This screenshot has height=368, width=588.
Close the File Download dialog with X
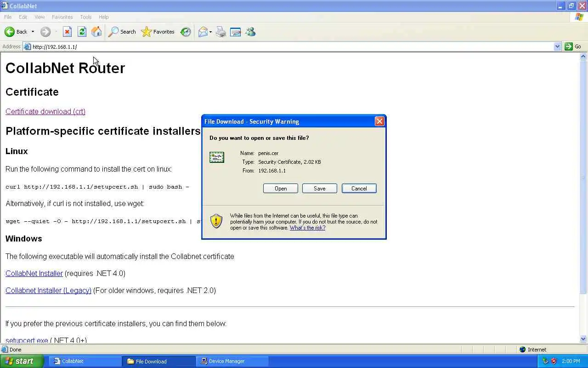[379, 121]
